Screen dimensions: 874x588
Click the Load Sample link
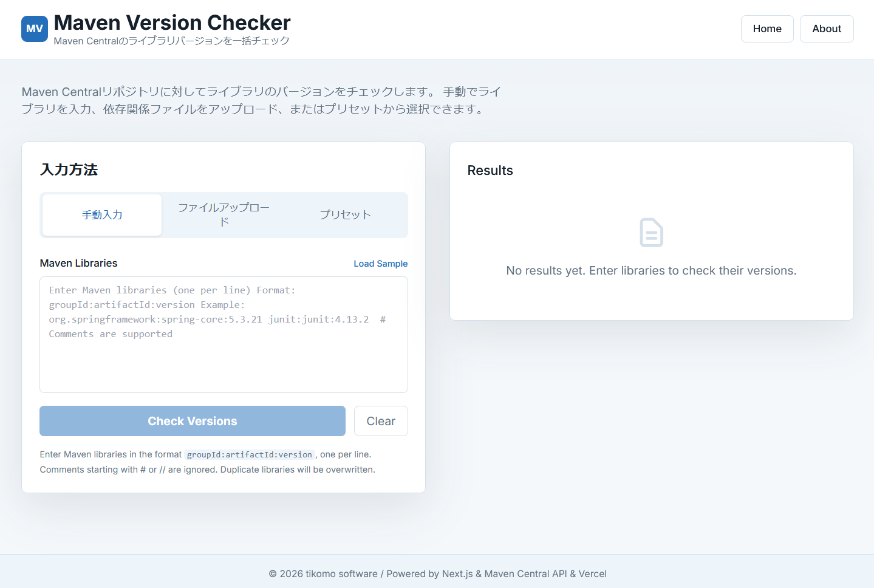coord(381,264)
